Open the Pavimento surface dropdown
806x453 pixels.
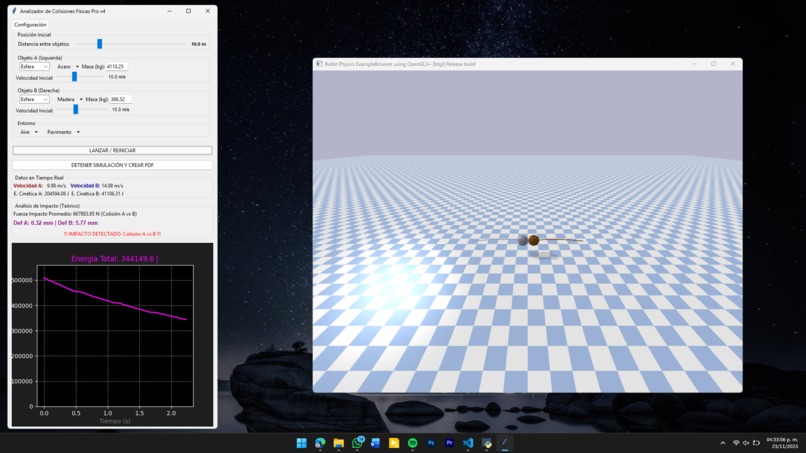point(63,132)
